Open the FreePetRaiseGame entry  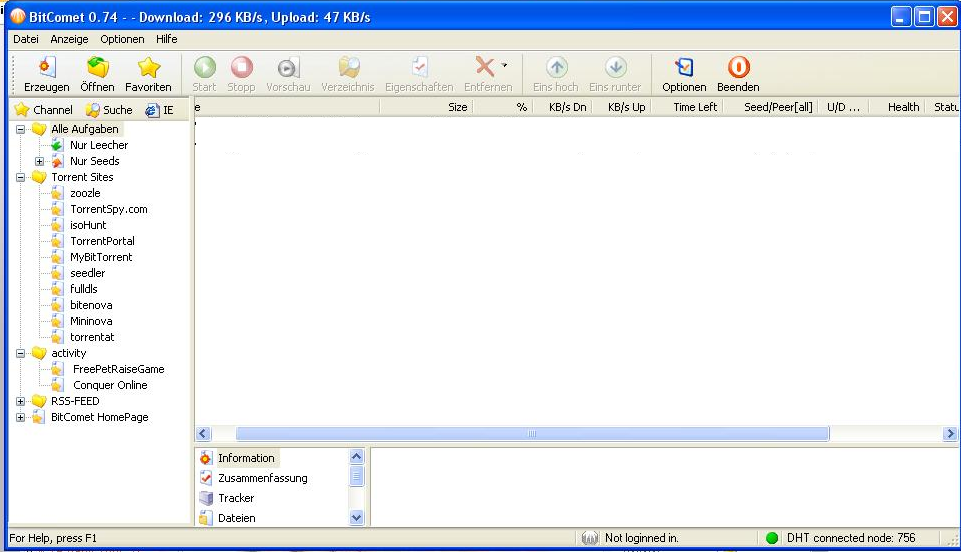pos(118,369)
